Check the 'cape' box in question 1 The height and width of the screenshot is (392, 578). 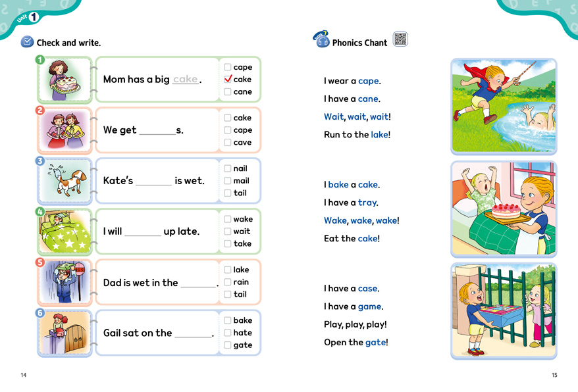(x=228, y=67)
